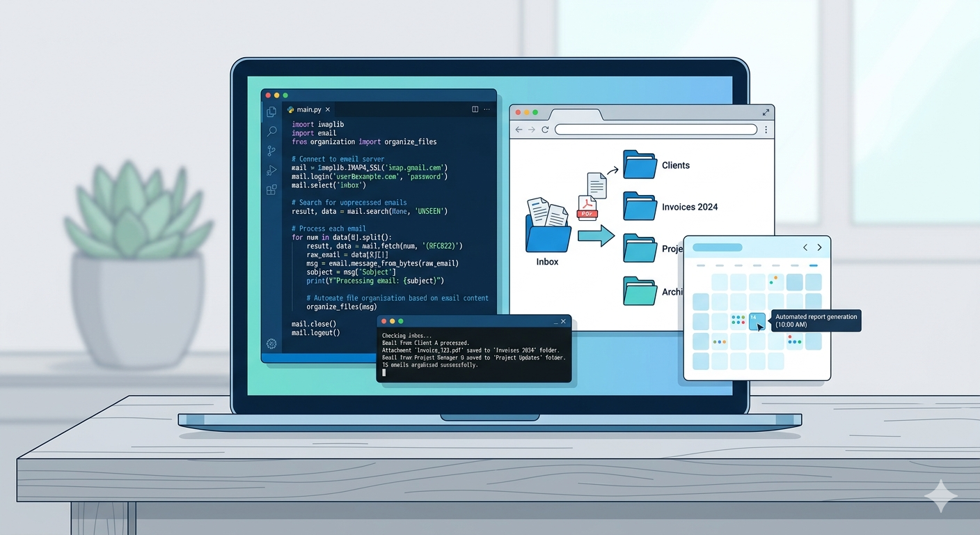Viewport: 980px width, 535px height.
Task: Select the red PDF file icon
Action: pyautogui.click(x=587, y=208)
